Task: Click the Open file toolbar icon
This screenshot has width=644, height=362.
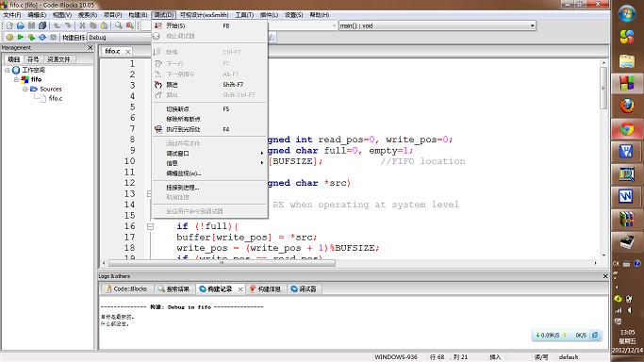Action: point(21,25)
